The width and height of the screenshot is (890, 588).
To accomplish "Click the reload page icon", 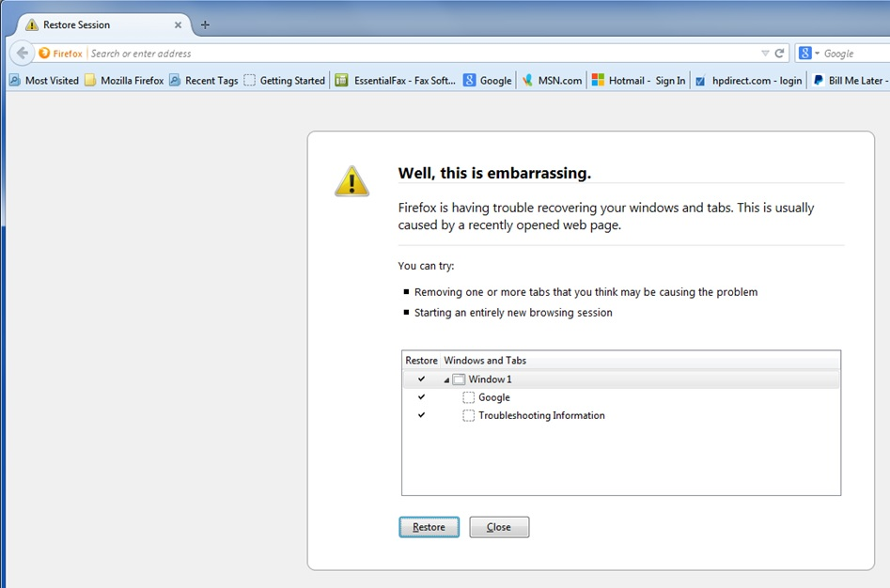I will 779,54.
